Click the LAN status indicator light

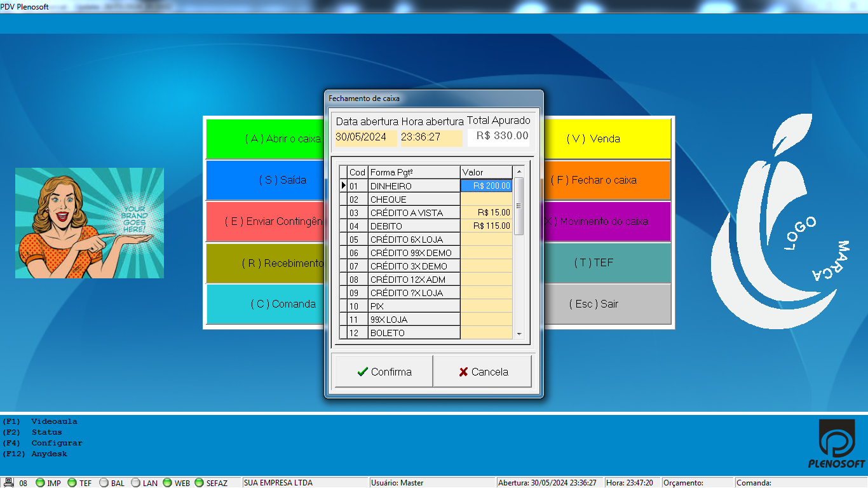pyautogui.click(x=135, y=483)
